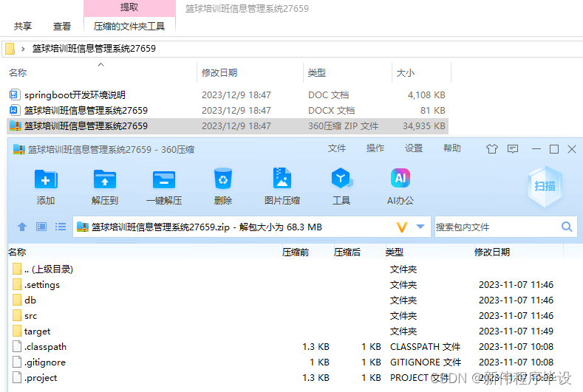
Task: Click the 添加 (Add) toolbar icon
Action: tap(45, 180)
